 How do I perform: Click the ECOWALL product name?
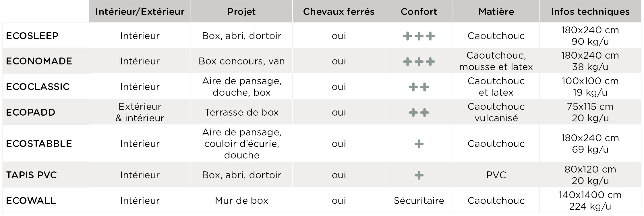(31, 200)
